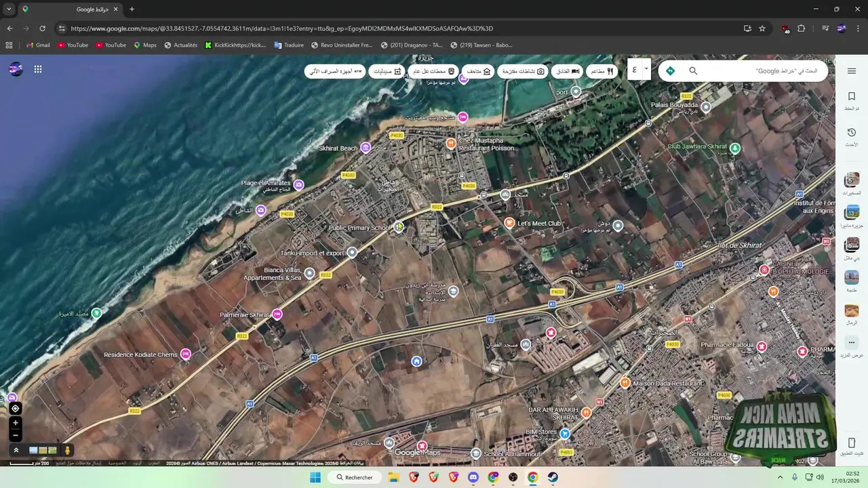The width and height of the screenshot is (868, 488).
Task: Select the Pharmacies (صيدليات) category chip
Action: [x=387, y=71]
